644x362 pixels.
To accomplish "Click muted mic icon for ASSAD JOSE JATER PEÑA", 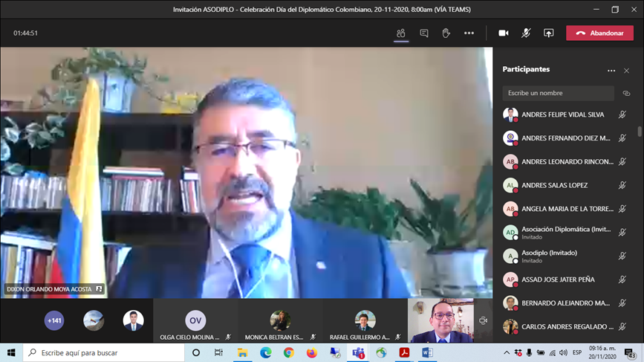I will click(x=622, y=279).
